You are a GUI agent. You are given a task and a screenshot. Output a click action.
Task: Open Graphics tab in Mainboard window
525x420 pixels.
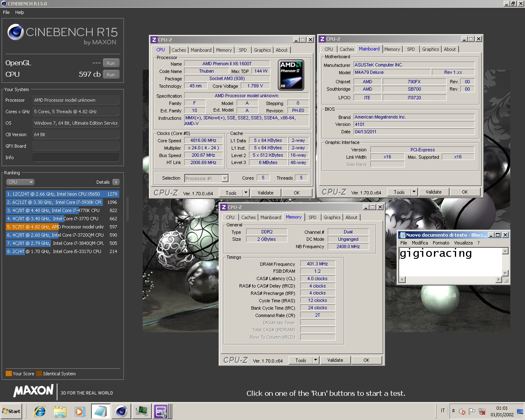[x=431, y=49]
